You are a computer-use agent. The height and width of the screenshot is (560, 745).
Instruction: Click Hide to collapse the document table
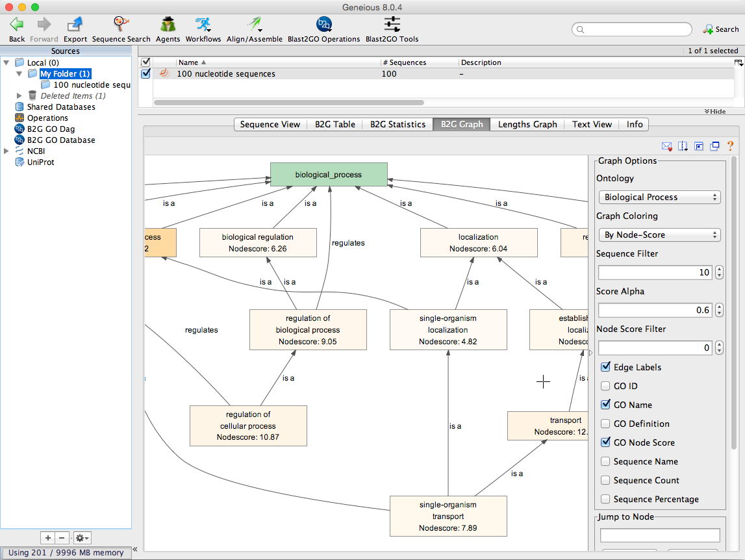(x=715, y=111)
